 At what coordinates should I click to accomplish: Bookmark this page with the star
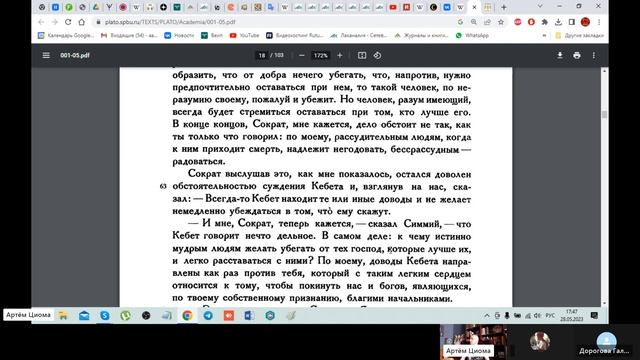(x=501, y=22)
